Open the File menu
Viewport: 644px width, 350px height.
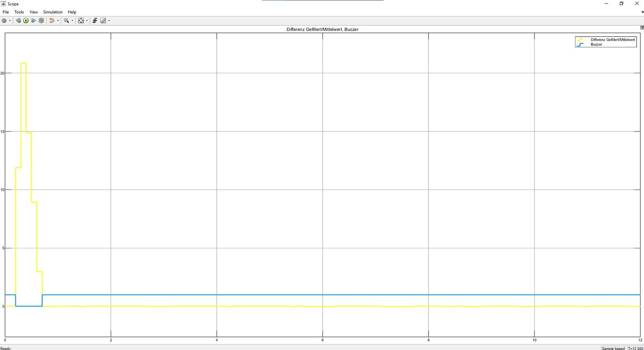[x=6, y=12]
